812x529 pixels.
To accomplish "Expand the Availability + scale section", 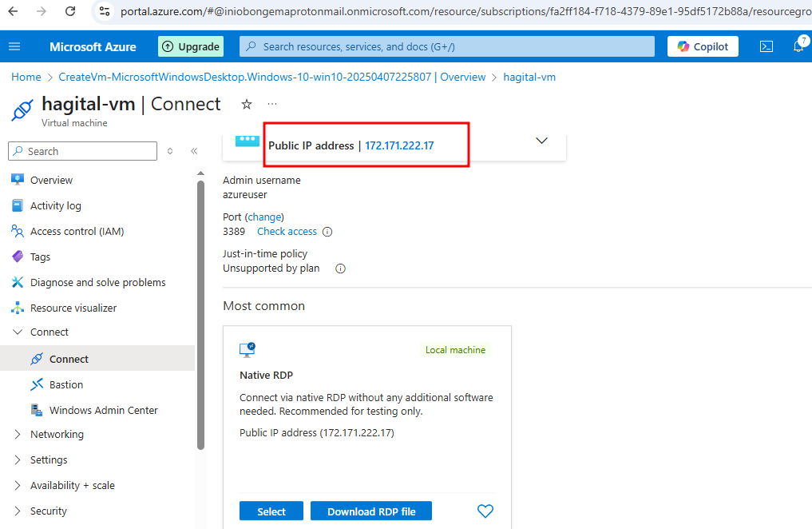I will coord(18,486).
